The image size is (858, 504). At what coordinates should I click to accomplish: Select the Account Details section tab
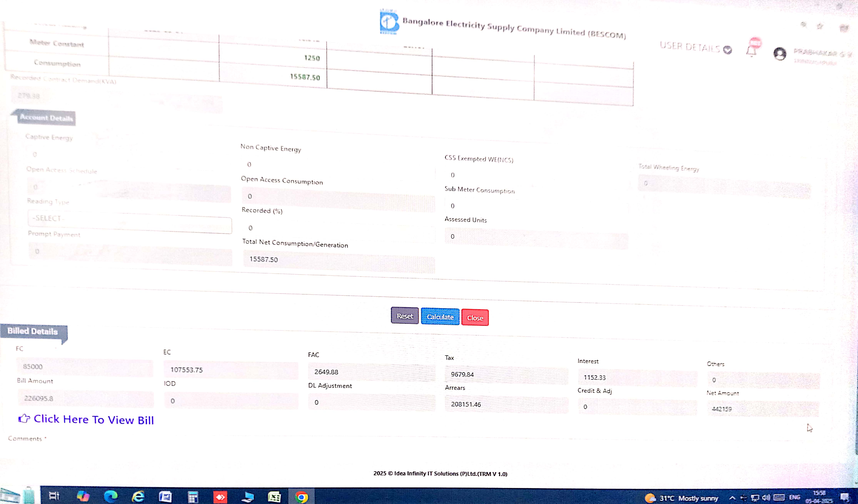pos(46,118)
